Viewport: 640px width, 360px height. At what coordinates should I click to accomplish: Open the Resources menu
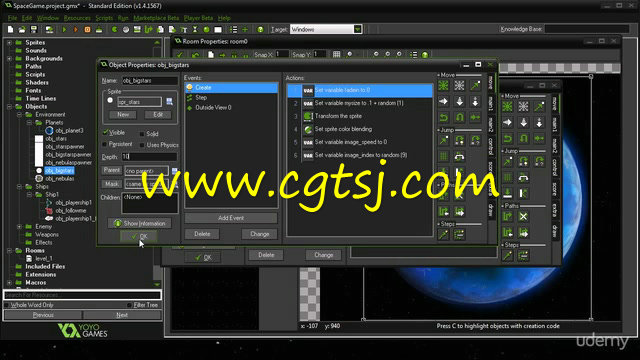(x=77, y=18)
